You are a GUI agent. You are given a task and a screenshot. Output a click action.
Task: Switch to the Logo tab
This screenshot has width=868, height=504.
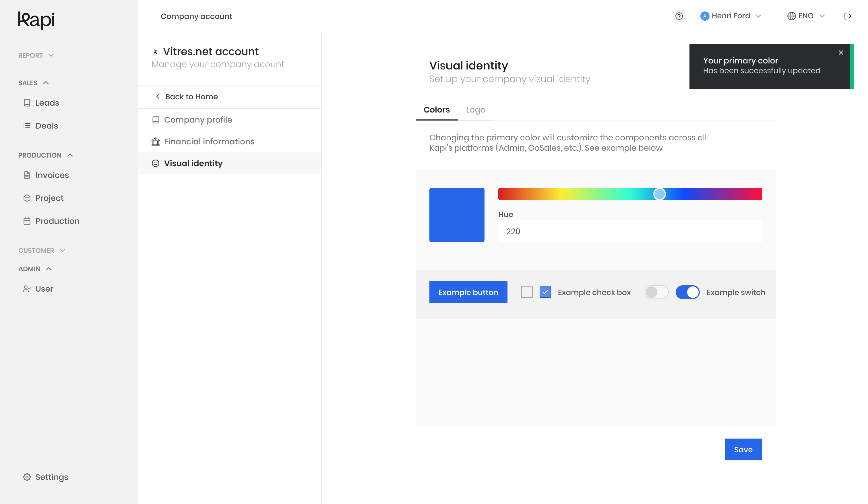click(x=475, y=110)
